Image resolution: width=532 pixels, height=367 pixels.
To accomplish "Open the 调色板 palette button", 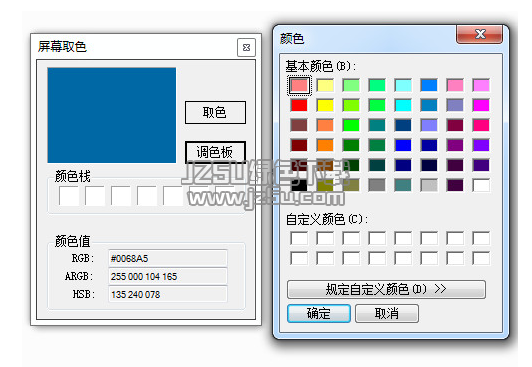I will pos(215,152).
